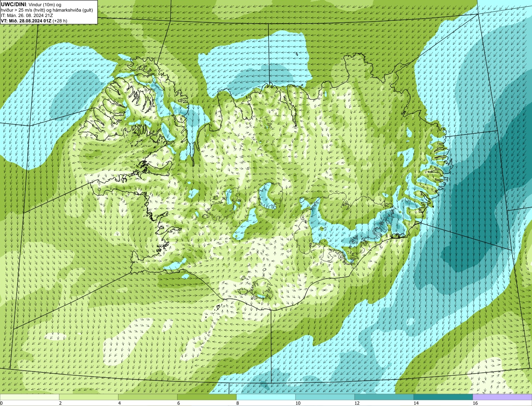This screenshot has width=532, height=406.
Task: Click the 'IT: Mán. 26. 08. 2024 21Z' line
Action: (27, 15)
